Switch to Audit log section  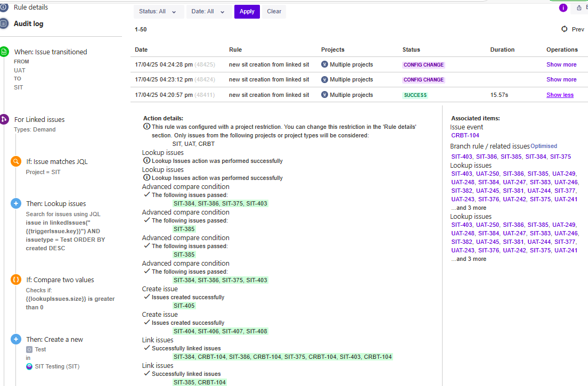pos(29,23)
